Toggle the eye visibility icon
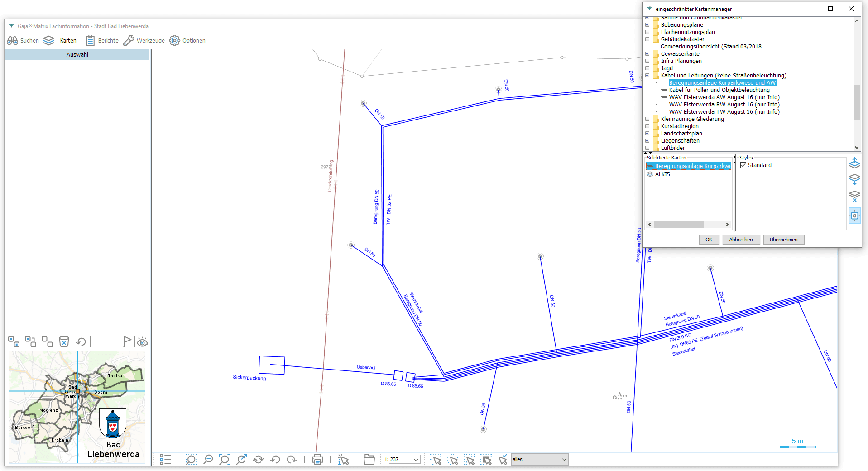Image resolution: width=868 pixels, height=471 pixels. coord(142,342)
